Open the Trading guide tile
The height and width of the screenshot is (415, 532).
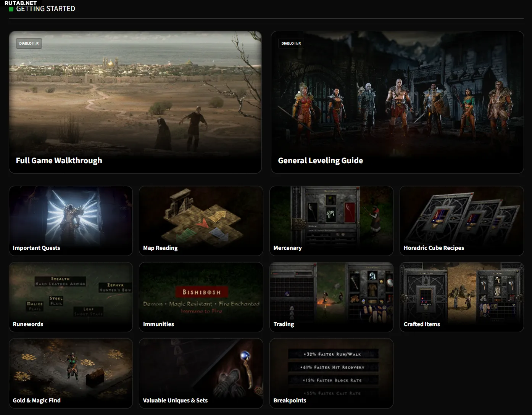(x=331, y=296)
